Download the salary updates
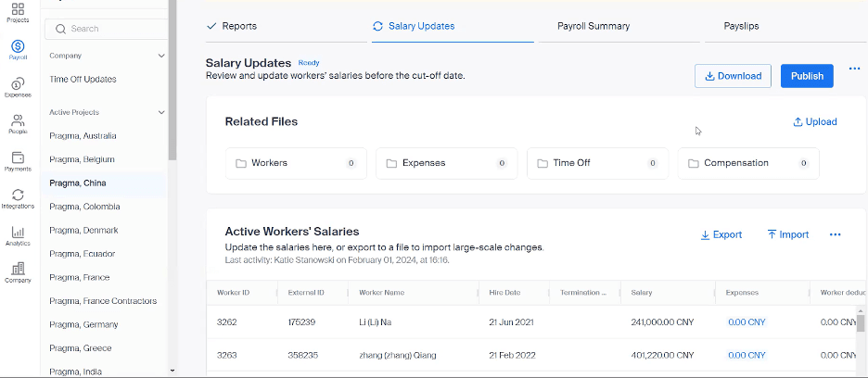Screen dimensions: 868x378 click(733, 76)
